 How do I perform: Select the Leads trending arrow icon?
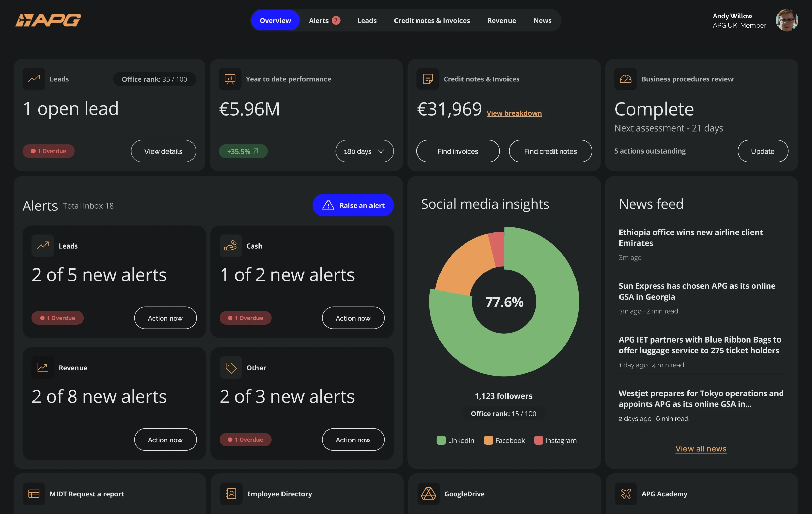[34, 78]
